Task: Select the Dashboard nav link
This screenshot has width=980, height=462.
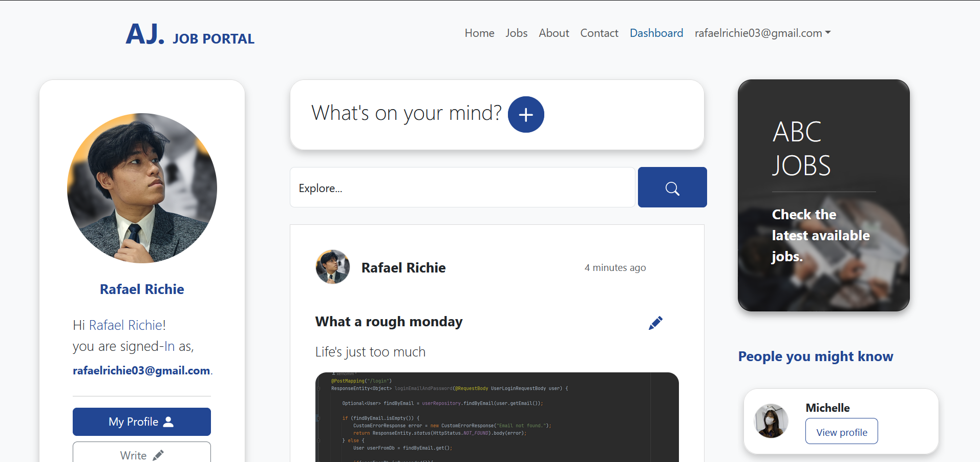Action: [x=656, y=33]
